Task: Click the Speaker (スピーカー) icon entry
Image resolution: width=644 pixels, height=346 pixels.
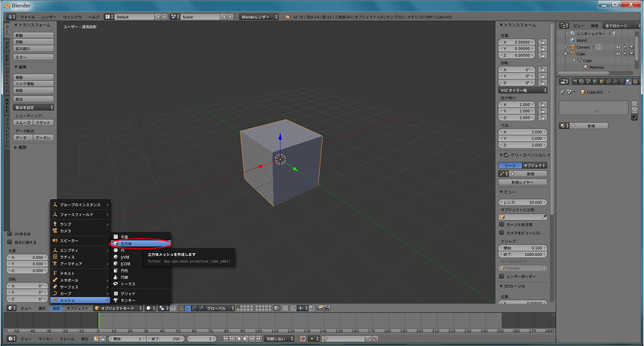Action: point(55,240)
